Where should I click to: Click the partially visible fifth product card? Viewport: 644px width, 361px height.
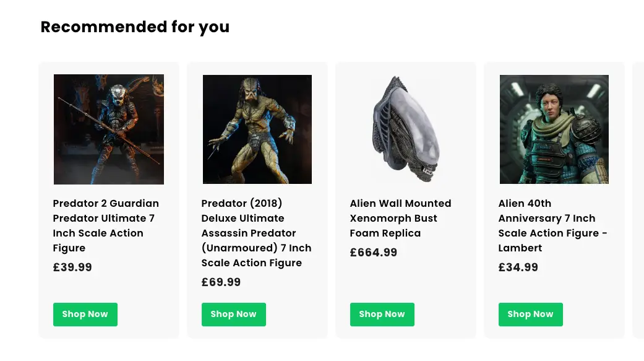click(638, 199)
